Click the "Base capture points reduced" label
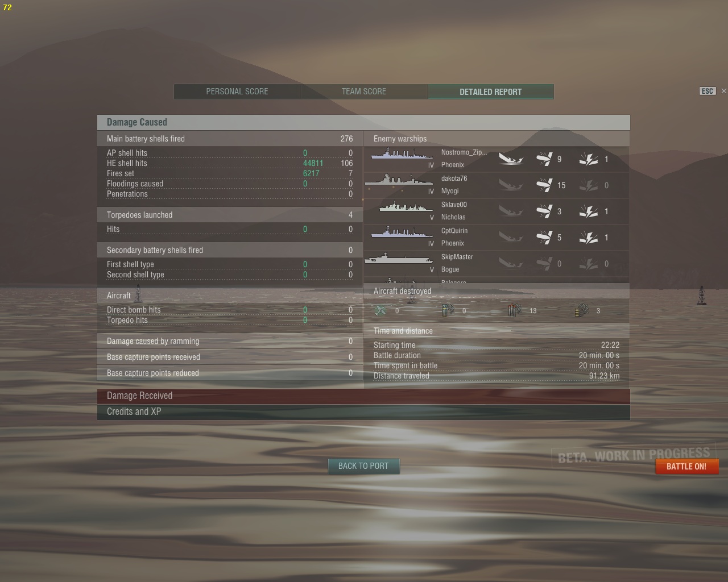The image size is (728, 582). pos(153,373)
